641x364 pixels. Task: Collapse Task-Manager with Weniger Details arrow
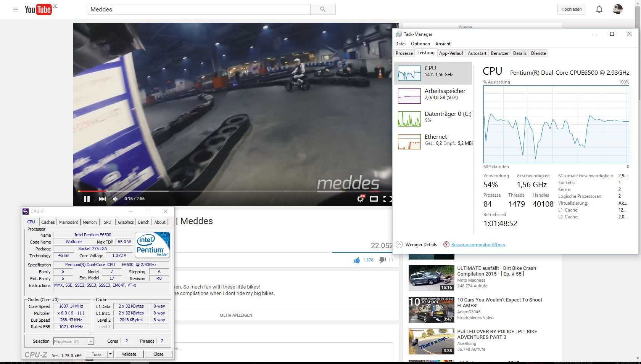click(399, 244)
